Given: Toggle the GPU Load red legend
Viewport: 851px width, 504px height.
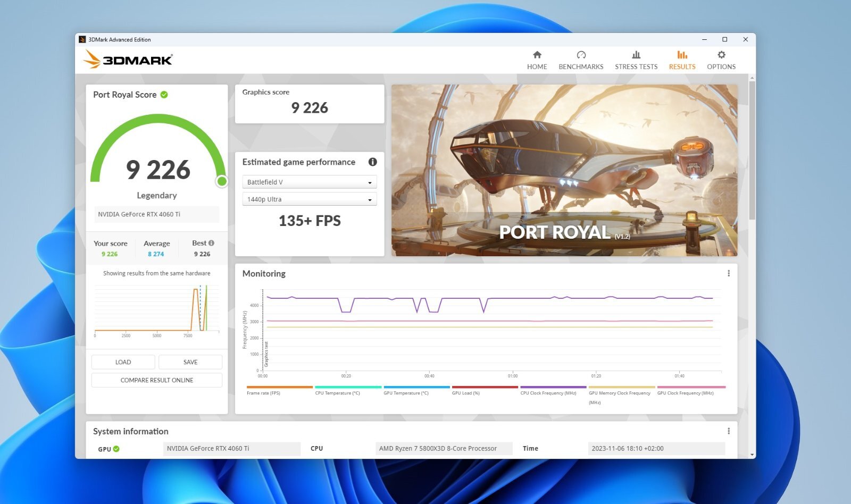Looking at the screenshot, I should click(485, 391).
